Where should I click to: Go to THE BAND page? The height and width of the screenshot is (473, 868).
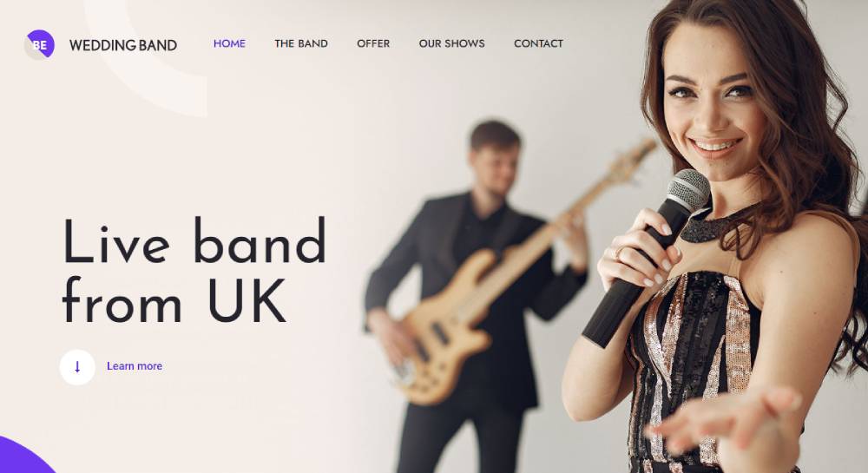click(301, 43)
